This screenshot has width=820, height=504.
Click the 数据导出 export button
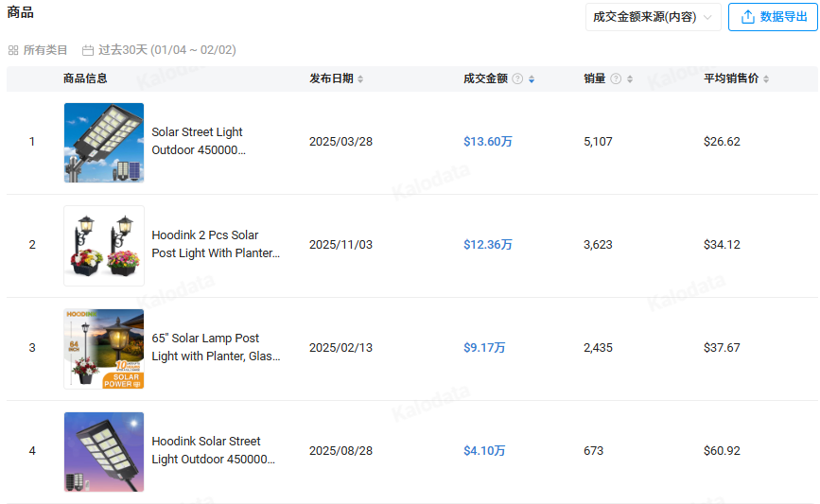click(773, 17)
